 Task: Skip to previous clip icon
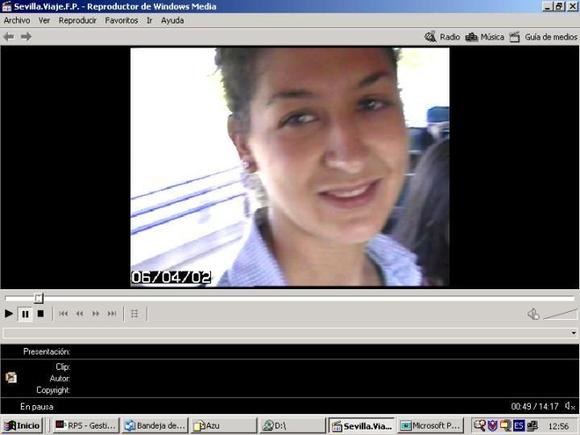point(63,314)
